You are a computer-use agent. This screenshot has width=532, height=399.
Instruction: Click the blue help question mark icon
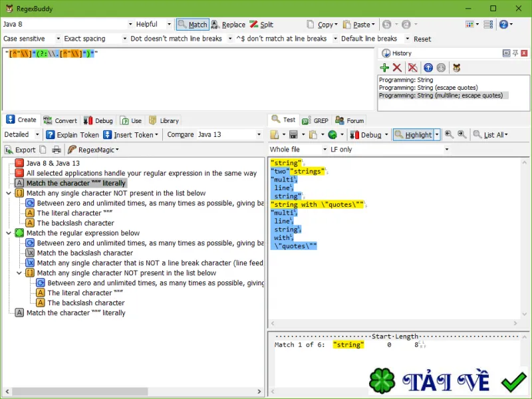tap(503, 25)
